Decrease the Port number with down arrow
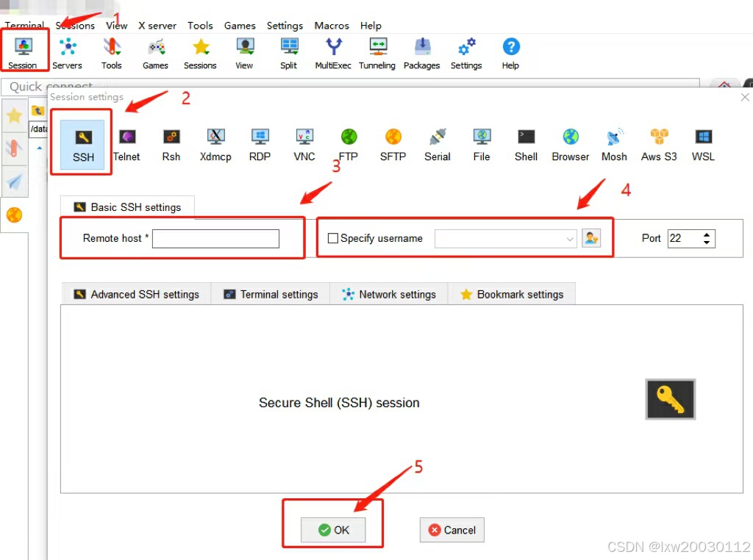The height and width of the screenshot is (560, 753). [x=707, y=243]
